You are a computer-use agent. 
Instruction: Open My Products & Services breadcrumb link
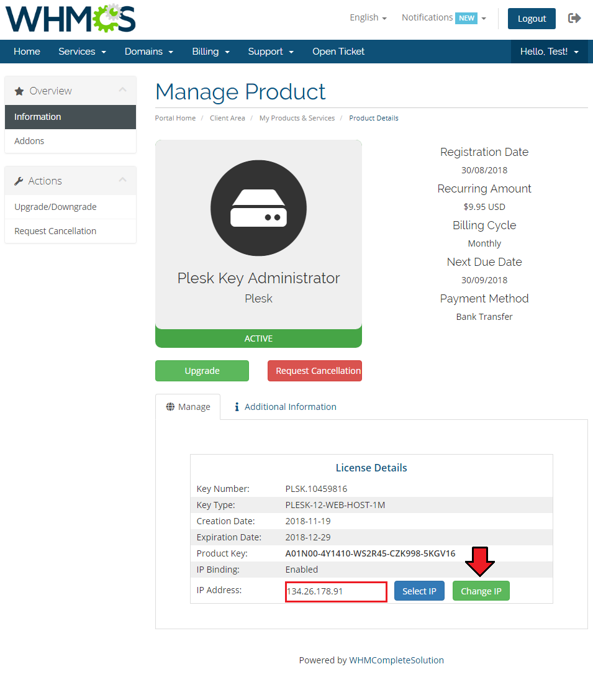coord(297,118)
